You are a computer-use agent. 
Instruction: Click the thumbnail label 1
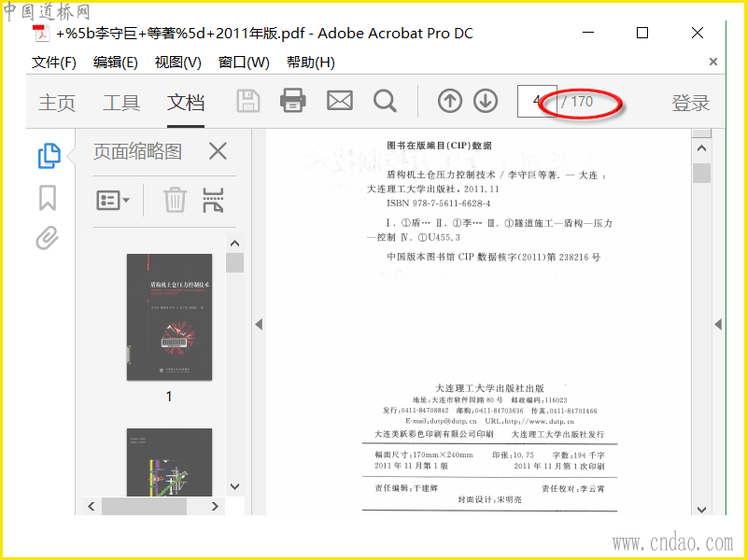[x=169, y=396]
